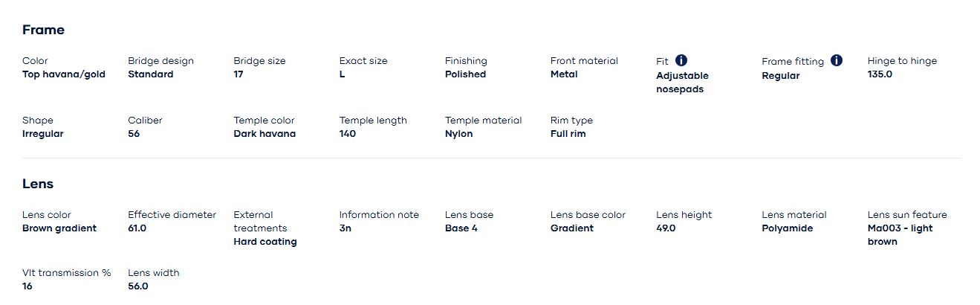Click the info icon beside Frame fitting
This screenshot has height=305, width=980.
(x=837, y=60)
